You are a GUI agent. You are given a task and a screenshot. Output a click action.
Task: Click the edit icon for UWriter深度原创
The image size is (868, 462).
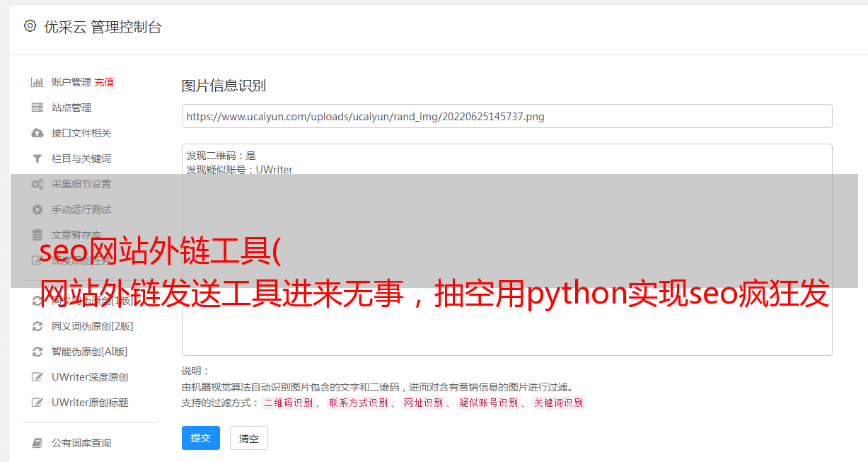coord(37,377)
